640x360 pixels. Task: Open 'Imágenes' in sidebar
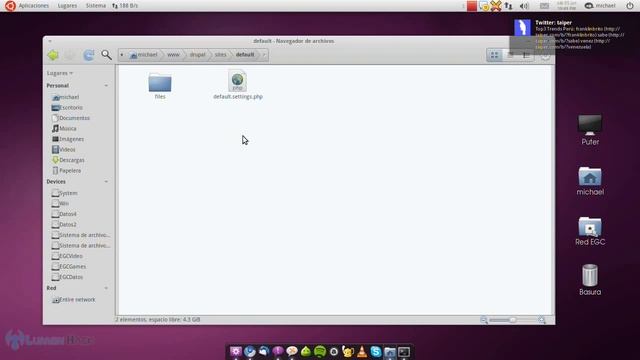[x=68, y=139]
